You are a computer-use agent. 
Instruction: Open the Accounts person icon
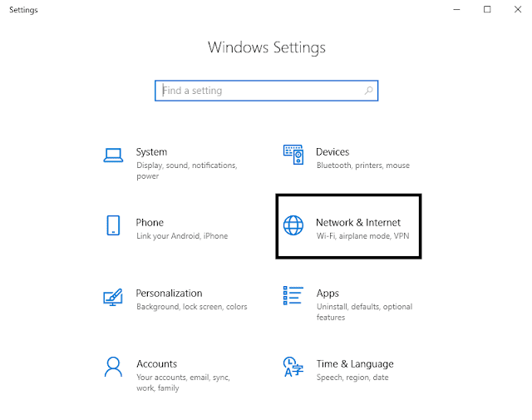(113, 367)
